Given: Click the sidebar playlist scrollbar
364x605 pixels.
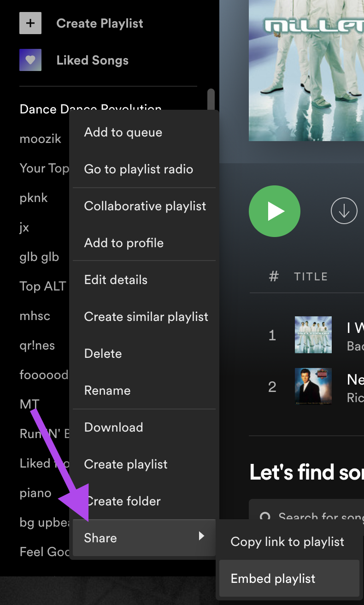Looking at the screenshot, I should 211,100.
